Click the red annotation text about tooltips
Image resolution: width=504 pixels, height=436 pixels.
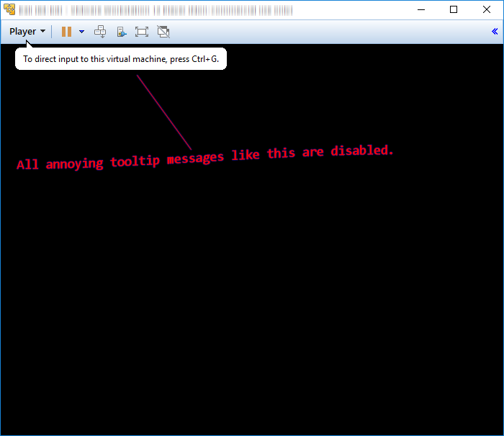point(205,157)
